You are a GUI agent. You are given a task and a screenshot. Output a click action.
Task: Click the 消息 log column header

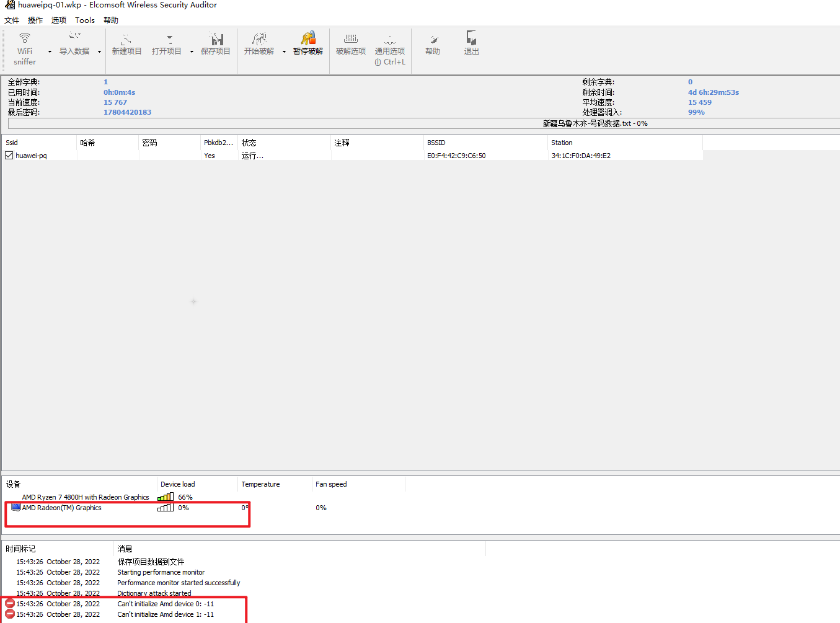(x=299, y=549)
